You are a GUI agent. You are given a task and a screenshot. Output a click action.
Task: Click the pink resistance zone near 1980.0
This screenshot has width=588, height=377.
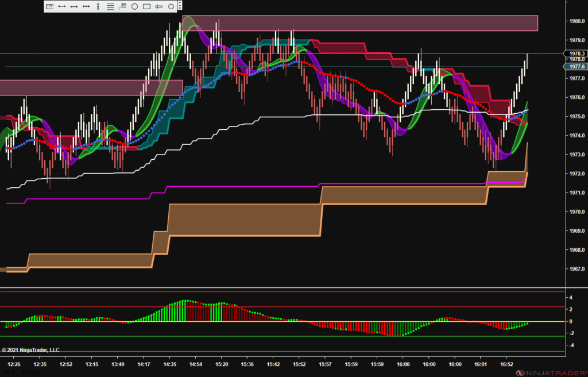359,23
